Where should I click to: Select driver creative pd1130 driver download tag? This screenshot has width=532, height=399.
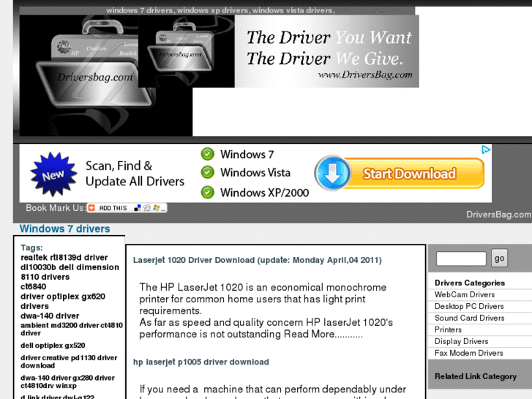[x=69, y=362]
